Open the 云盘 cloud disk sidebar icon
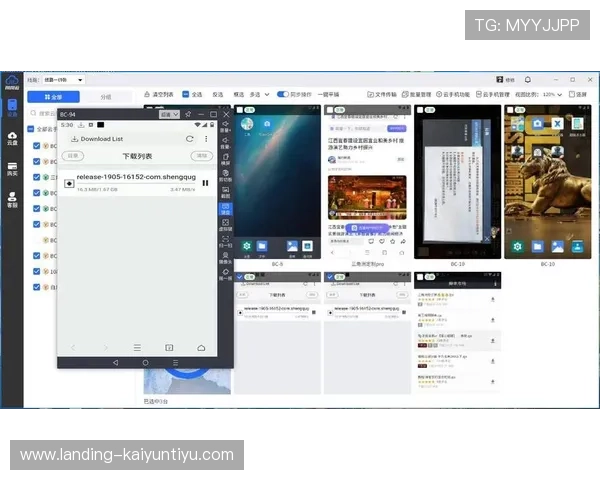The image size is (600, 480). tap(12, 138)
